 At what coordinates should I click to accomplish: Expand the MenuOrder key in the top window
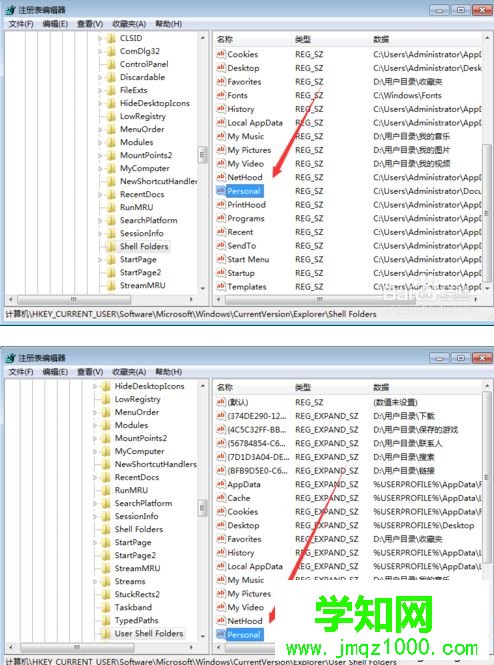click(100, 129)
